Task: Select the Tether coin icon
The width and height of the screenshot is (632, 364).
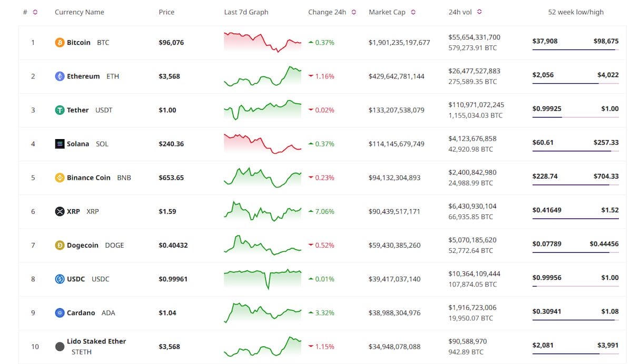Action: point(60,110)
